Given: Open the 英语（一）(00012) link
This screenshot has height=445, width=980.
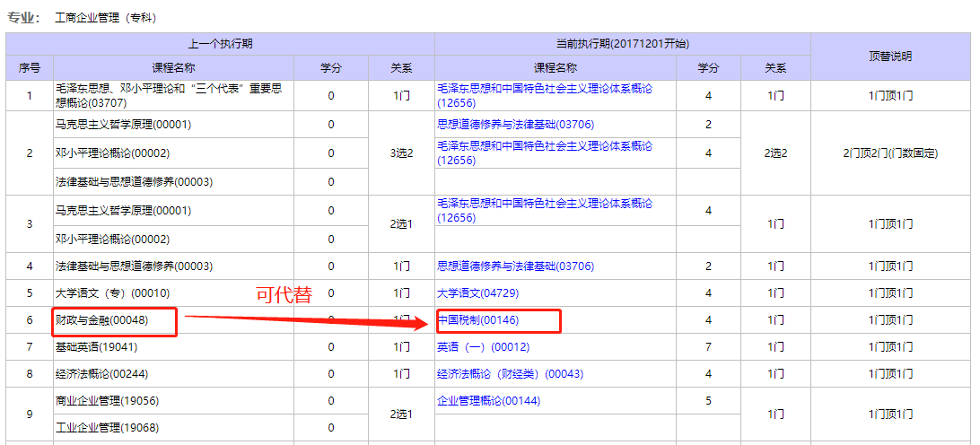Looking at the screenshot, I should (483, 347).
